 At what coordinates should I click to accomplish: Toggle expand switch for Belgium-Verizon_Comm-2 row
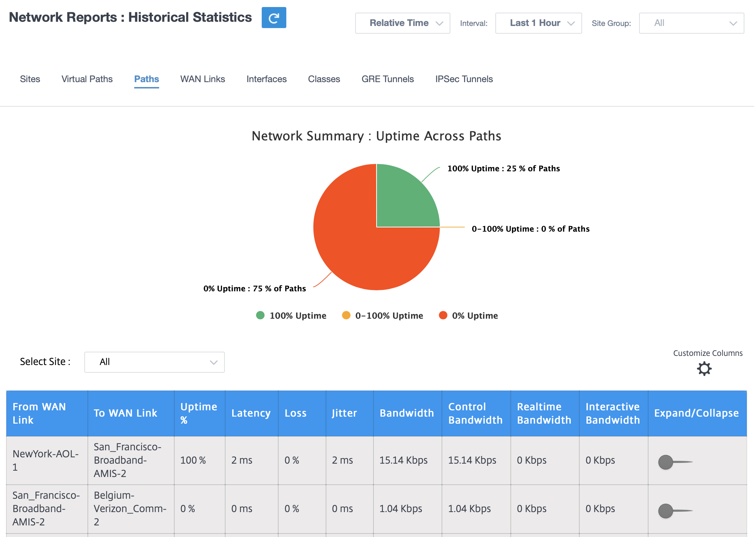[675, 511]
